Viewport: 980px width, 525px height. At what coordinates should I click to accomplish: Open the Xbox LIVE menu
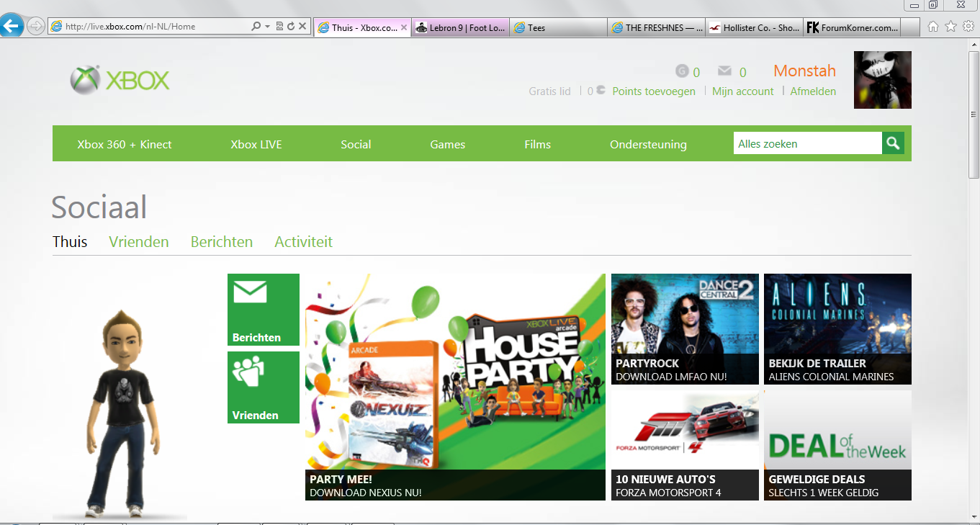[x=256, y=144]
